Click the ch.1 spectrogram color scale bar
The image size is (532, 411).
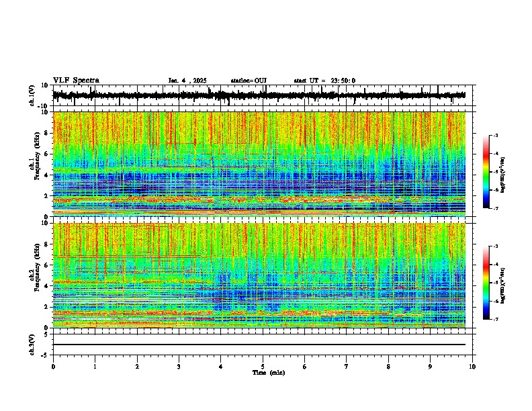tap(486, 172)
